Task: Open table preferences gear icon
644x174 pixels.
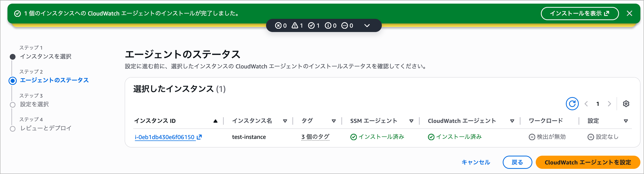Action: coord(626,104)
